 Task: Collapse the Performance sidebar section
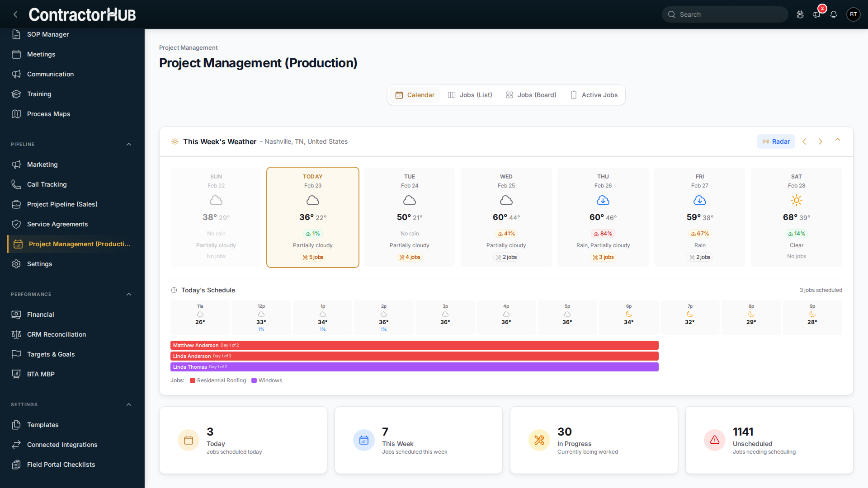129,295
